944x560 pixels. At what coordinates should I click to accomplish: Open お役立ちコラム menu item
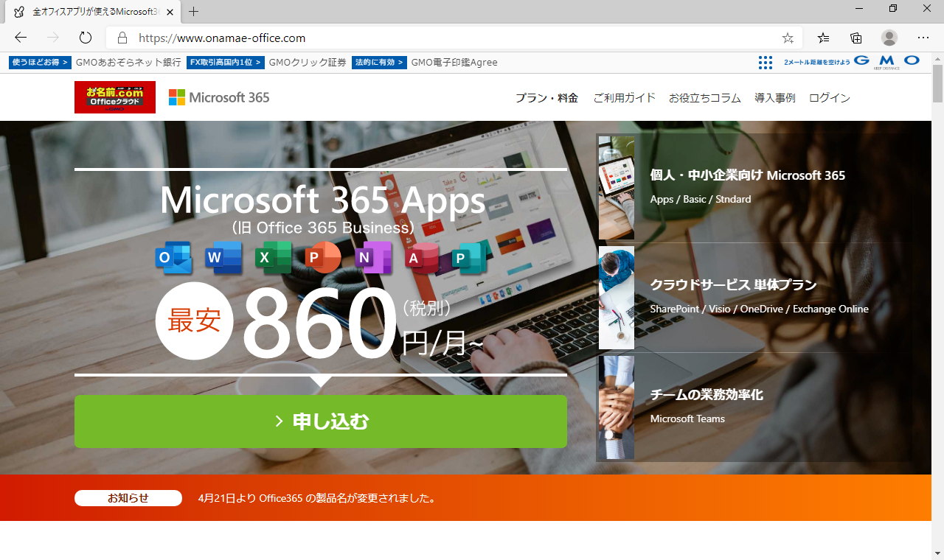(x=704, y=98)
